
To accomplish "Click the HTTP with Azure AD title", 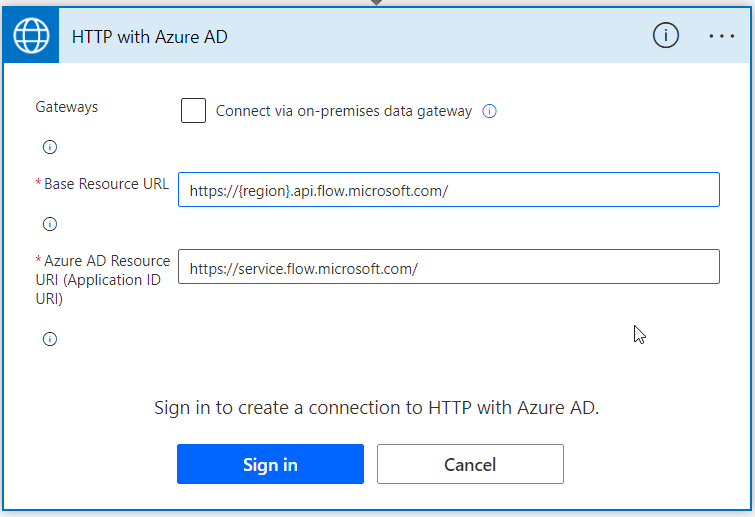I will click(150, 37).
